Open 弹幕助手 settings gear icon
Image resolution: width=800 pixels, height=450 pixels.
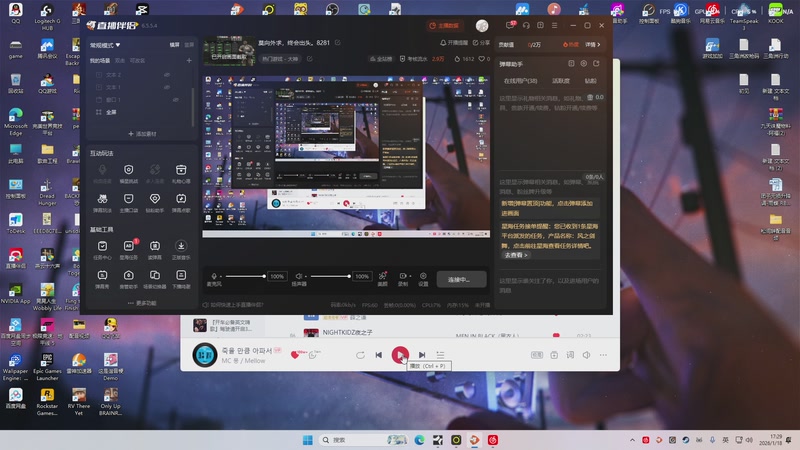click(584, 64)
